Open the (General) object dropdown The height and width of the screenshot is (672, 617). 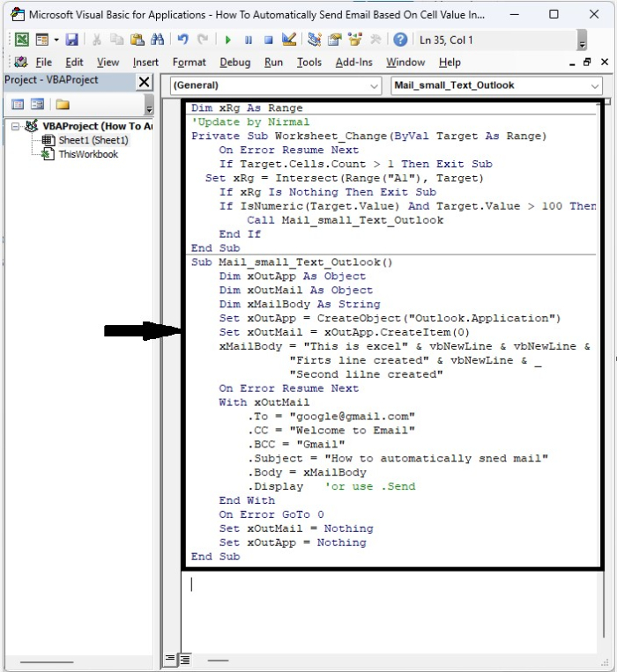pos(373,85)
